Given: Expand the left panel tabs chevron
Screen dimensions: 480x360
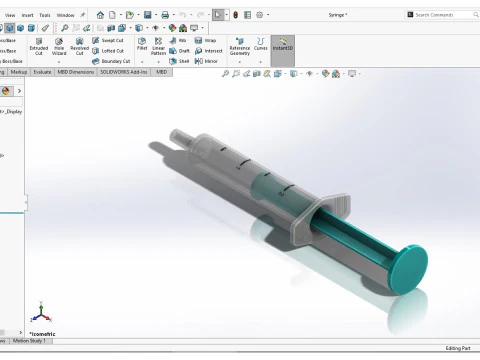Looking at the screenshot, I should coord(19,91).
